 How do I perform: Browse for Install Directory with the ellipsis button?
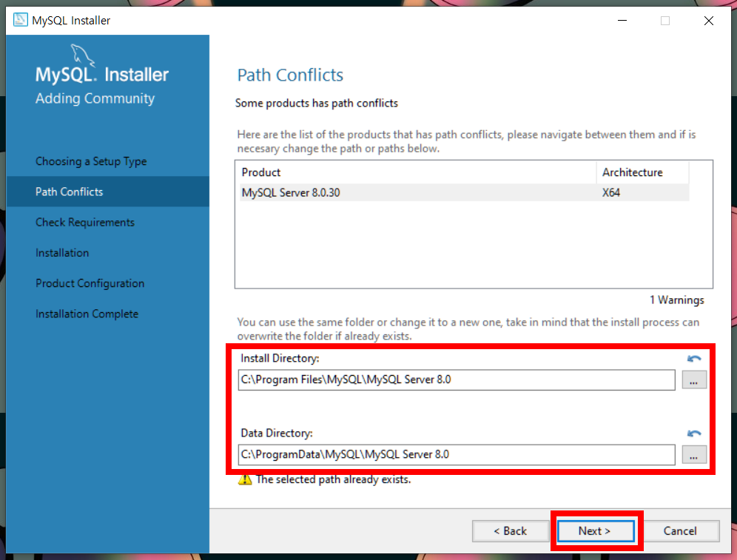point(694,379)
